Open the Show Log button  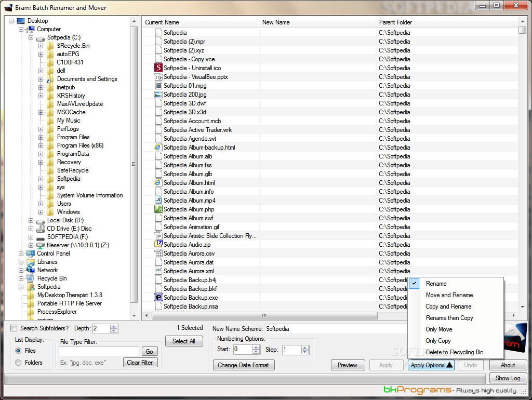(x=508, y=378)
